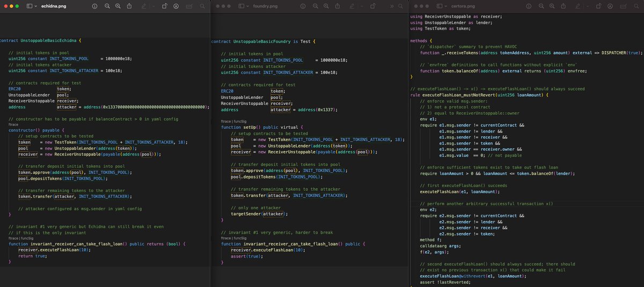Show Markup toolbar in certora.png window
Viewport: 644px width, 287px height.
[610, 6]
